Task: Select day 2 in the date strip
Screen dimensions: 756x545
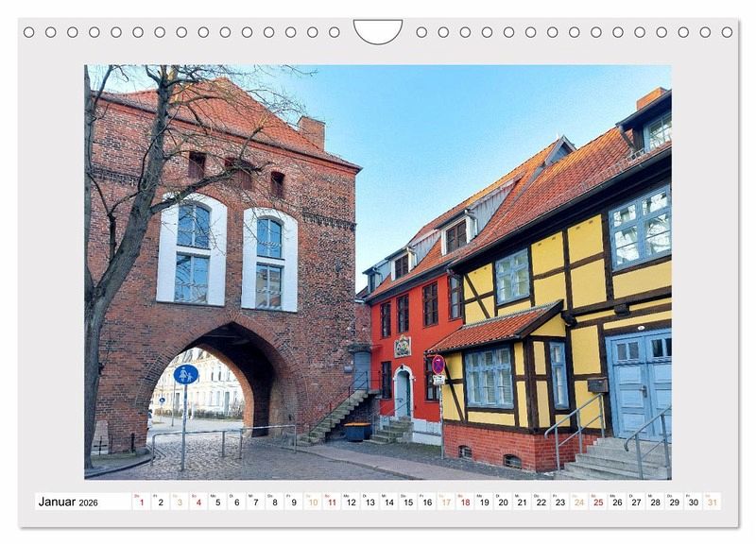Action: [x=160, y=502]
